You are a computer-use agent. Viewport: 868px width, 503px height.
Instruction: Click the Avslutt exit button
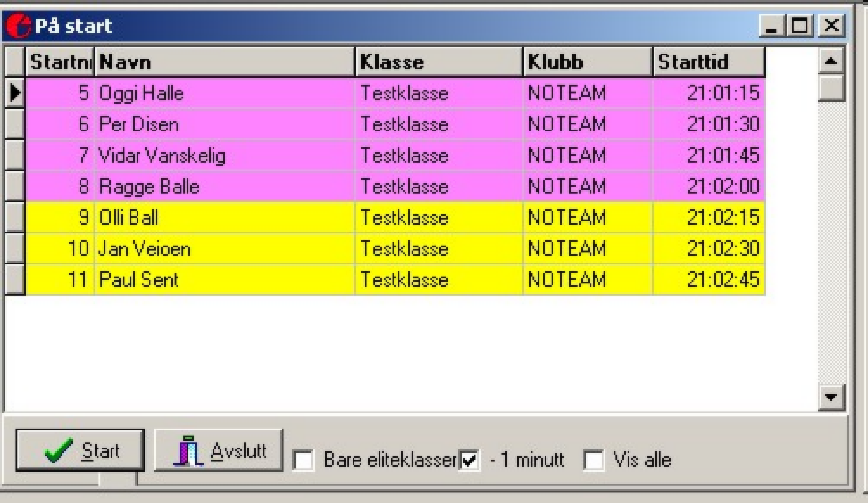pos(218,450)
